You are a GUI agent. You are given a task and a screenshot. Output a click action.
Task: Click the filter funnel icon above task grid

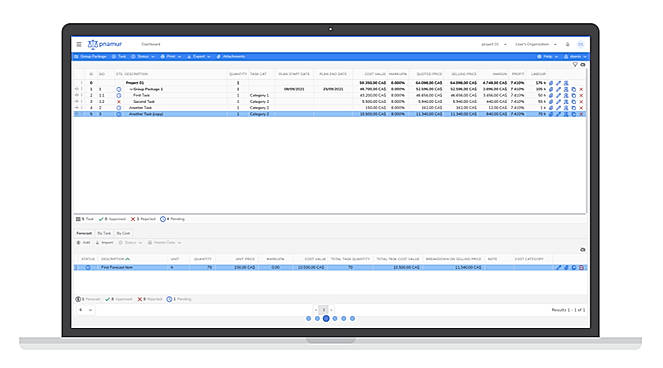pyautogui.click(x=575, y=65)
